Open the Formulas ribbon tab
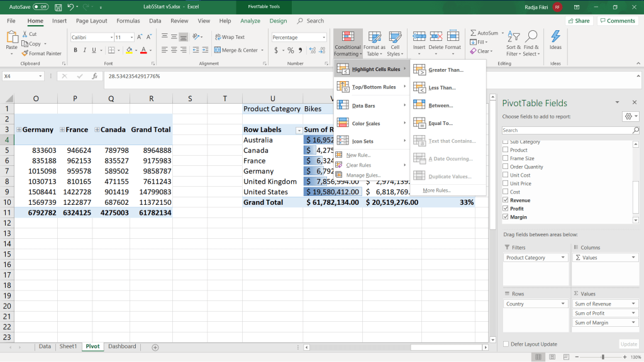Image resolution: width=644 pixels, height=362 pixels. point(128,21)
